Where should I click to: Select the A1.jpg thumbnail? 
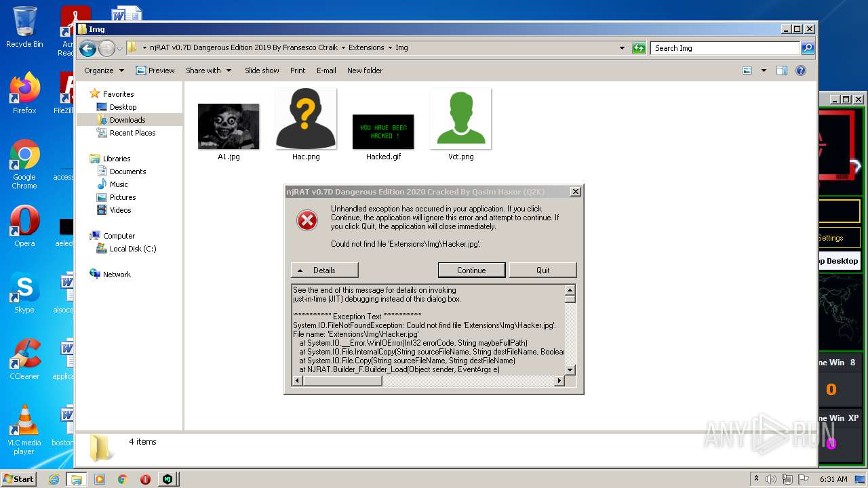(x=229, y=126)
